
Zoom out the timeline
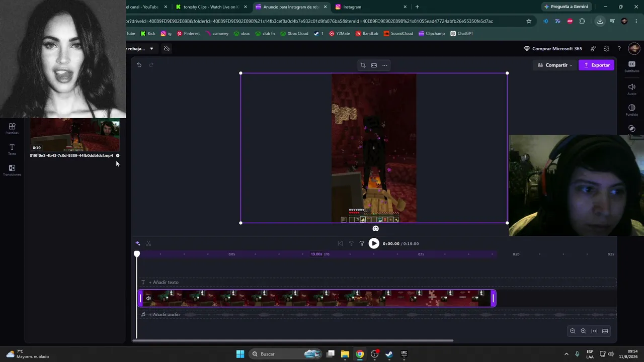(573, 331)
